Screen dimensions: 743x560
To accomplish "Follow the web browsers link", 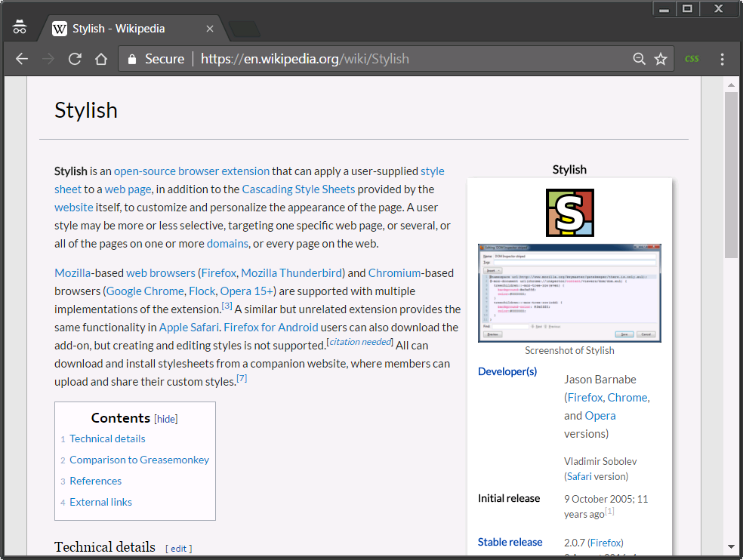I will [x=161, y=273].
